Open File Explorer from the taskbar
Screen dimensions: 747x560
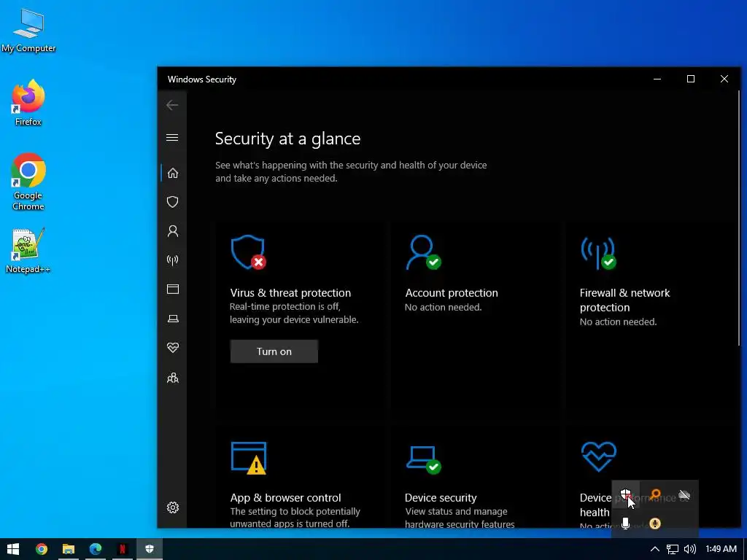tap(68, 550)
